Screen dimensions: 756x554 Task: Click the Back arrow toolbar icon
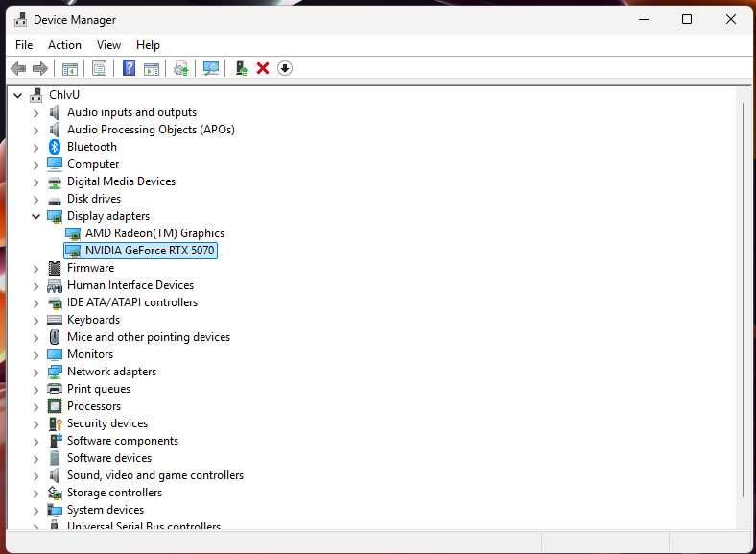pyautogui.click(x=18, y=68)
